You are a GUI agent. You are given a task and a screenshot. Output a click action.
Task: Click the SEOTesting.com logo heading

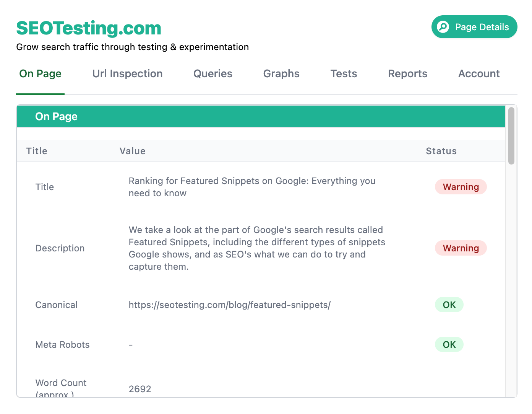point(89,28)
